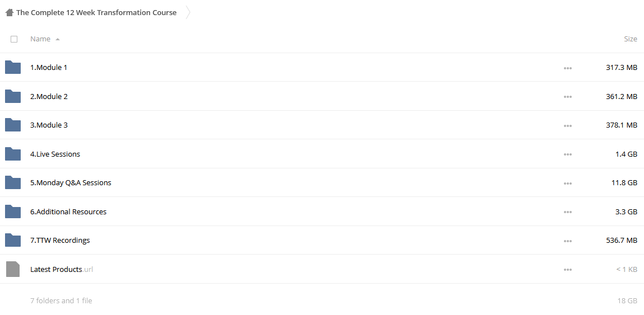This screenshot has width=644, height=315.
Task: Open the 5.Monday Q&A Sessions folder name
Action: coord(71,182)
